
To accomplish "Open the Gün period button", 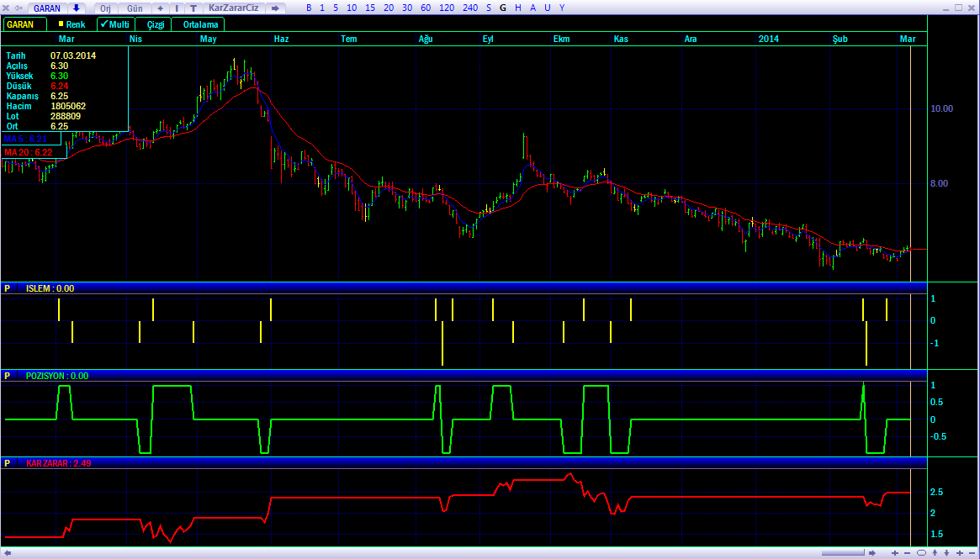I will click(x=135, y=8).
